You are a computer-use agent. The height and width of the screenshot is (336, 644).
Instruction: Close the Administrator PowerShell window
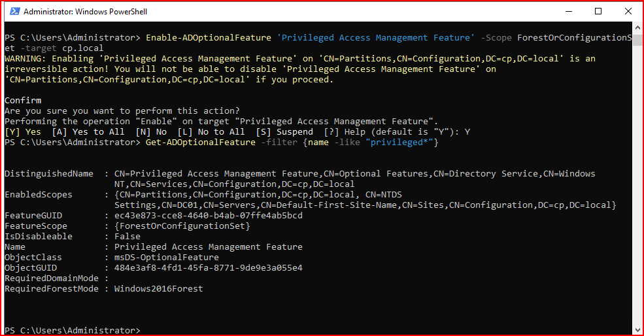tap(628, 12)
